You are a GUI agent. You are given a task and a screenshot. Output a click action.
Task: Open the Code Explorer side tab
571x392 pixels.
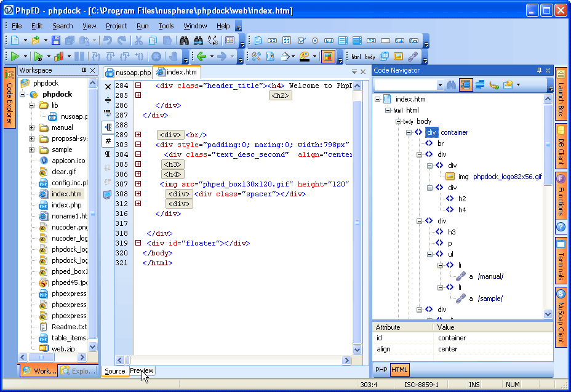pos(9,98)
